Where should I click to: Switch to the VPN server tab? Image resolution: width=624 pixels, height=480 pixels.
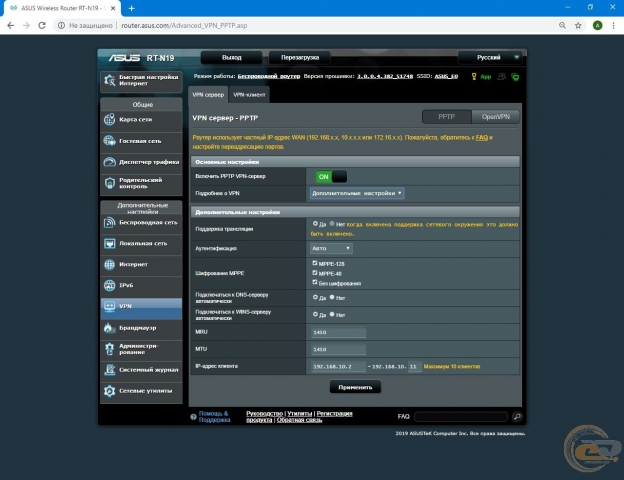click(x=208, y=95)
